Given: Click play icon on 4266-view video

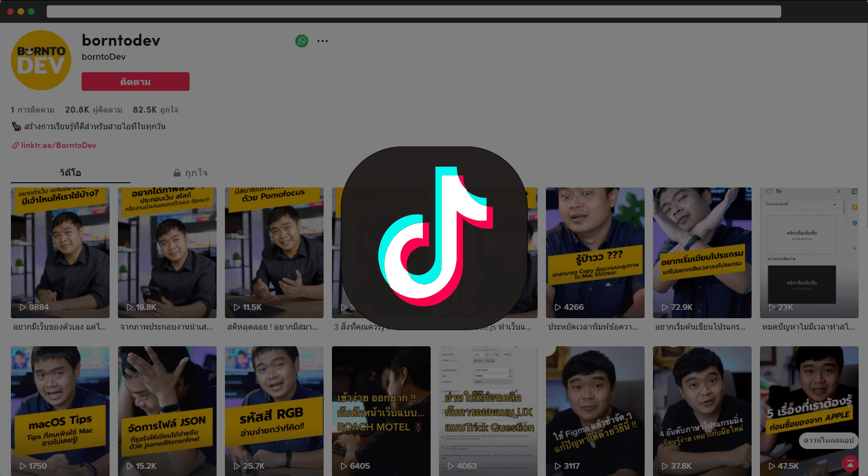Looking at the screenshot, I should 558,307.
